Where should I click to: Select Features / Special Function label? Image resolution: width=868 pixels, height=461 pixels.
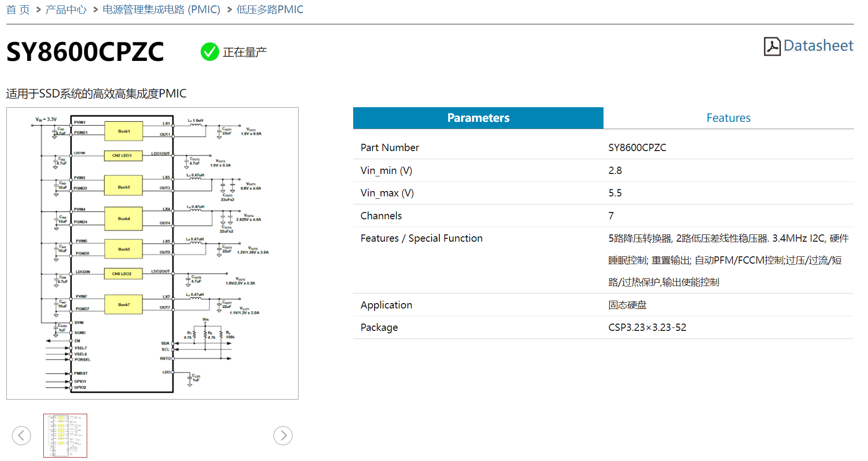tap(421, 238)
